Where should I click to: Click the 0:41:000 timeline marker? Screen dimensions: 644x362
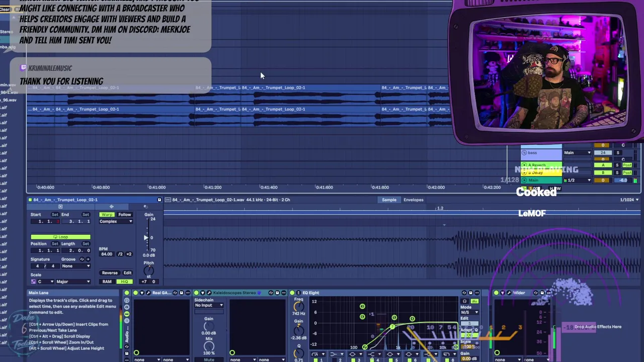click(157, 187)
